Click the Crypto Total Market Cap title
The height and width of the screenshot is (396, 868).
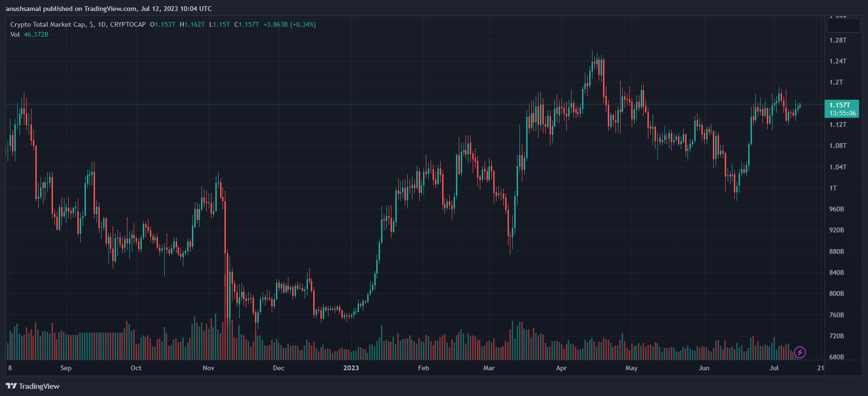pyautogui.click(x=48, y=24)
